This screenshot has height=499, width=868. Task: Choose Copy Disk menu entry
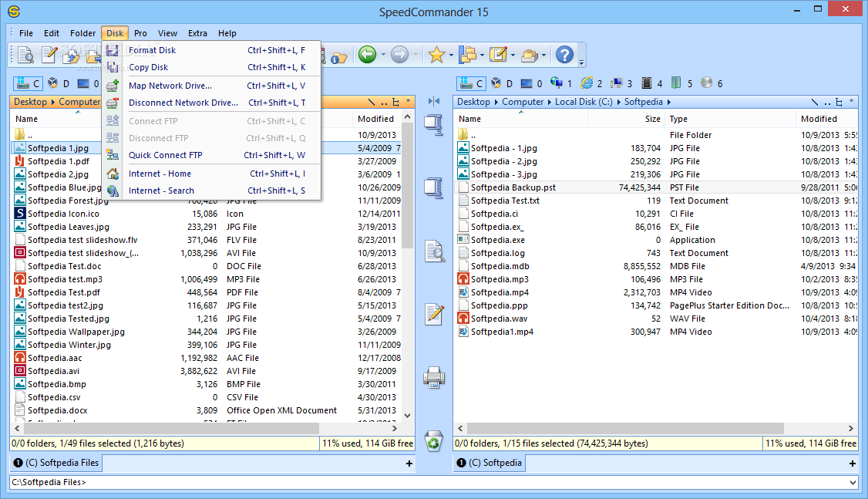(x=210, y=67)
